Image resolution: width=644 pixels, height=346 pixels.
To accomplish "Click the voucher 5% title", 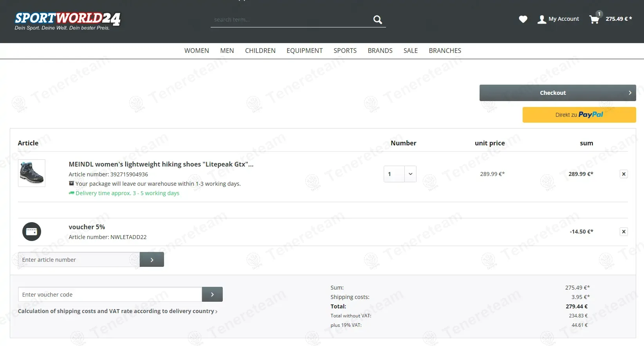I will [87, 227].
